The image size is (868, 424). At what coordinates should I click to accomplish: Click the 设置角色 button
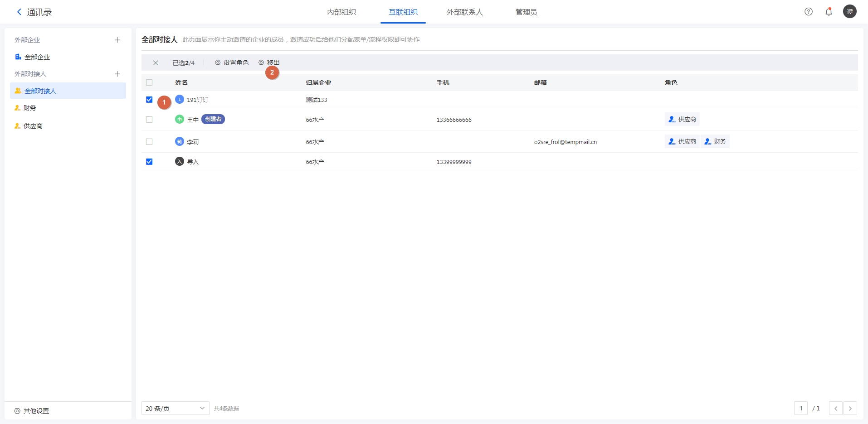click(x=232, y=63)
